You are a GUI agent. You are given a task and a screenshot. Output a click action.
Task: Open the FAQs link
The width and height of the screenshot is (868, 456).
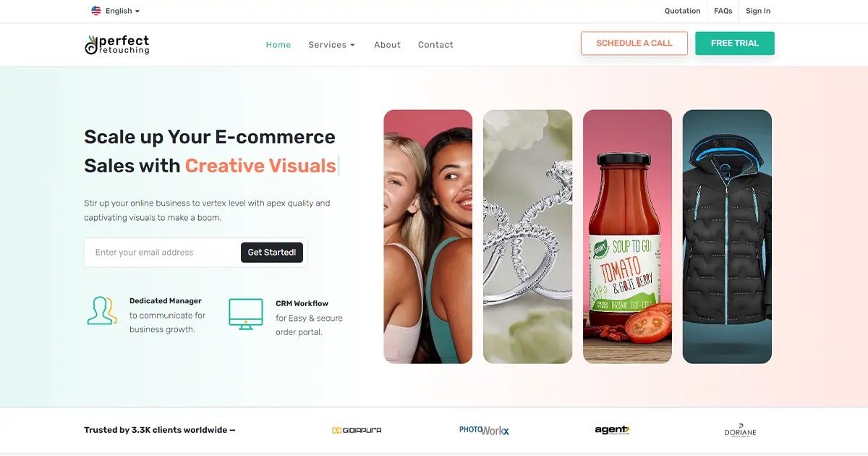723,11
